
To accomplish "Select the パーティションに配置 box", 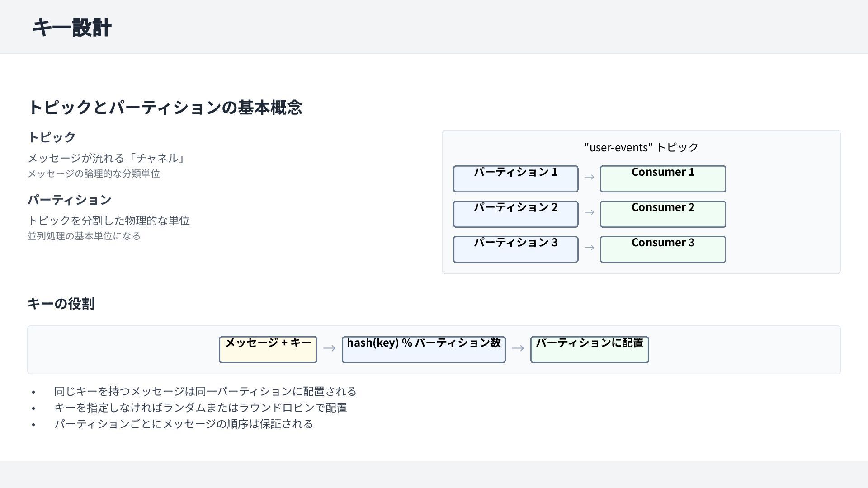I will [589, 349].
